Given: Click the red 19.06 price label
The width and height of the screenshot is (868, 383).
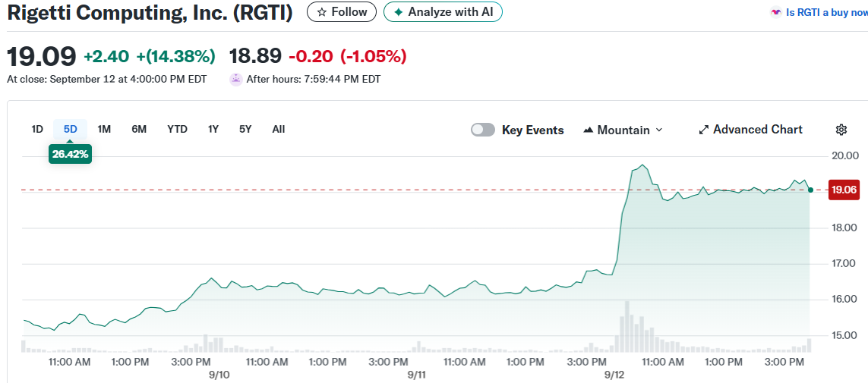Looking at the screenshot, I should [x=844, y=190].
